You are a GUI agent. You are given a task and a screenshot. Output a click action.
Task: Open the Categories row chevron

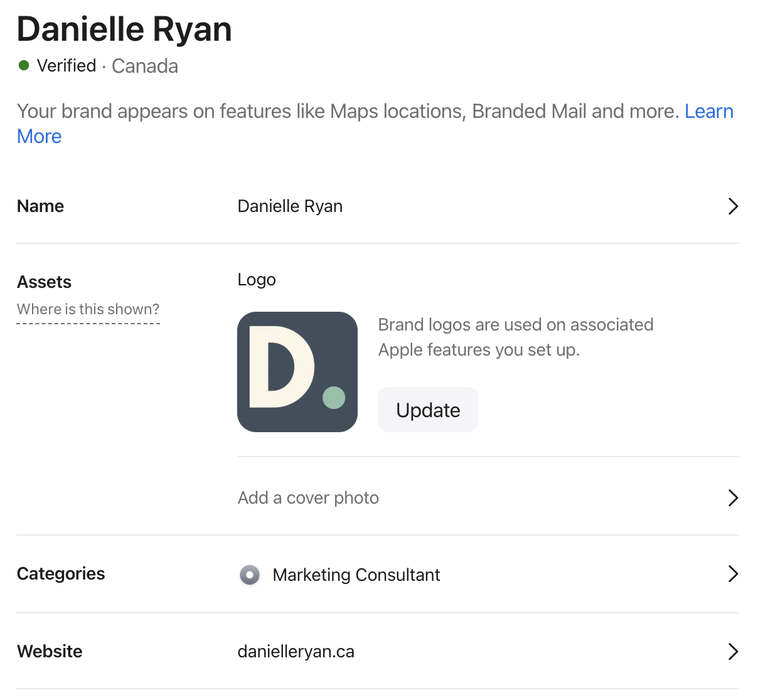pyautogui.click(x=732, y=574)
